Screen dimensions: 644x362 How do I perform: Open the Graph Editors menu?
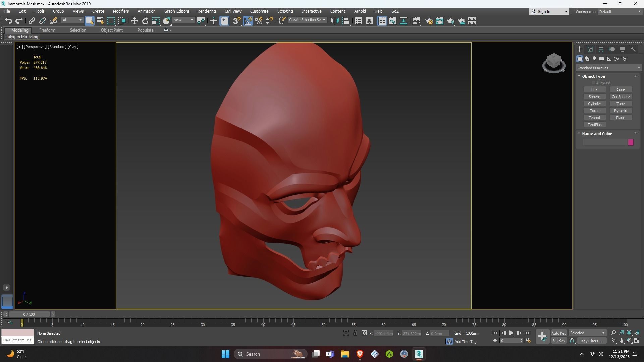tap(176, 11)
